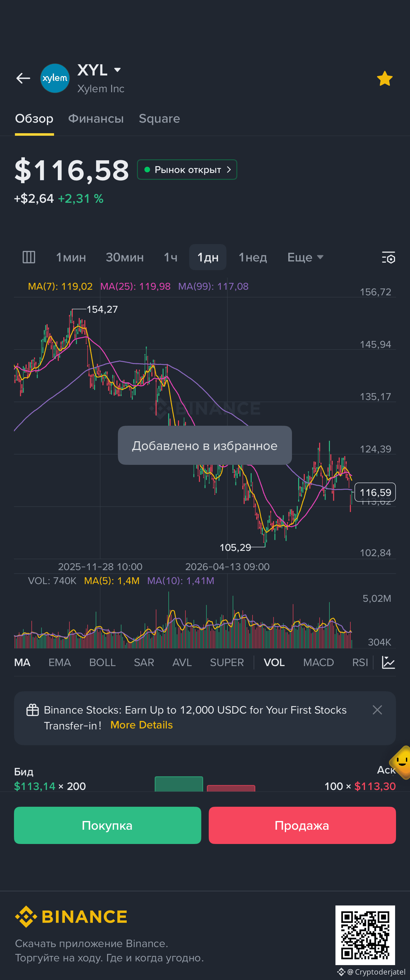Image resolution: width=410 pixels, height=980 pixels.
Task: Tap the 2026-04-13 09:00 date label
Action: pyautogui.click(x=227, y=567)
